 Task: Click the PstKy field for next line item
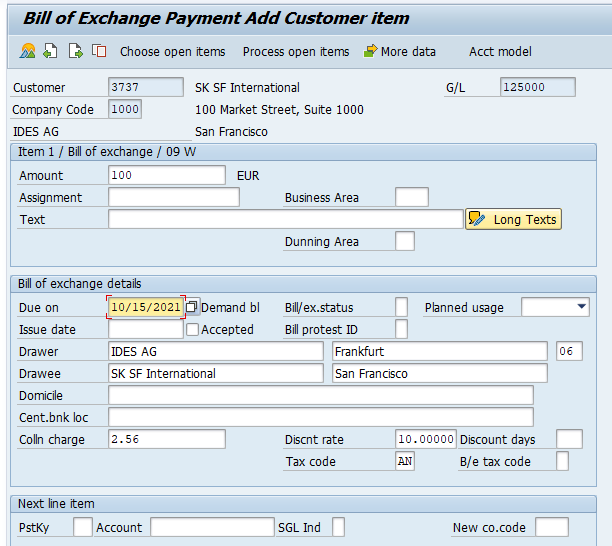[82, 527]
